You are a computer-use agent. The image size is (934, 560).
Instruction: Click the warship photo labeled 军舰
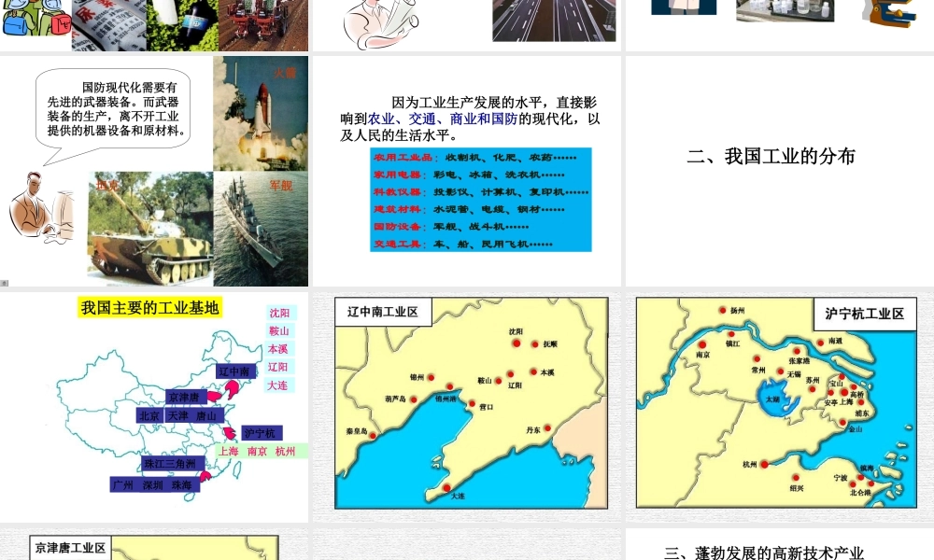coord(261,229)
